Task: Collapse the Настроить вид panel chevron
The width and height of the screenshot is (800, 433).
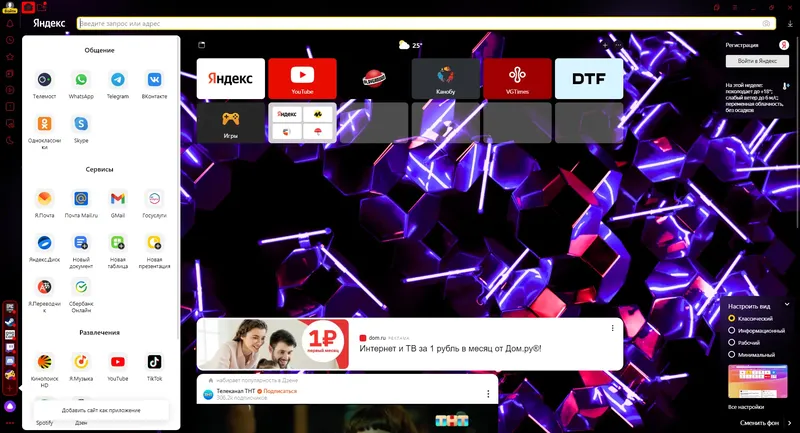Action: [787, 304]
